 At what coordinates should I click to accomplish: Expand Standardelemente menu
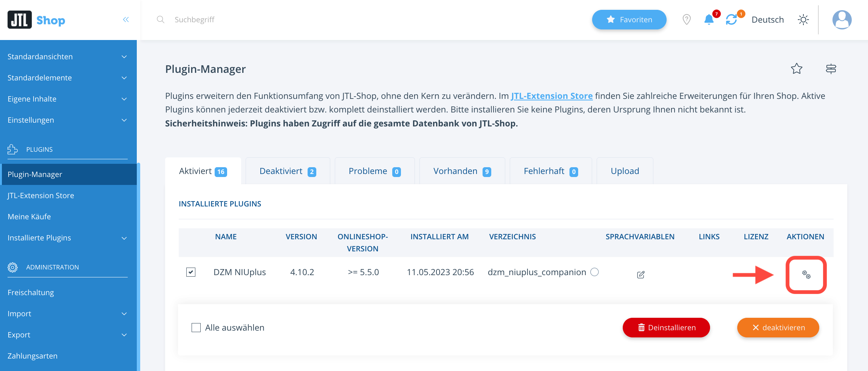[x=68, y=78]
